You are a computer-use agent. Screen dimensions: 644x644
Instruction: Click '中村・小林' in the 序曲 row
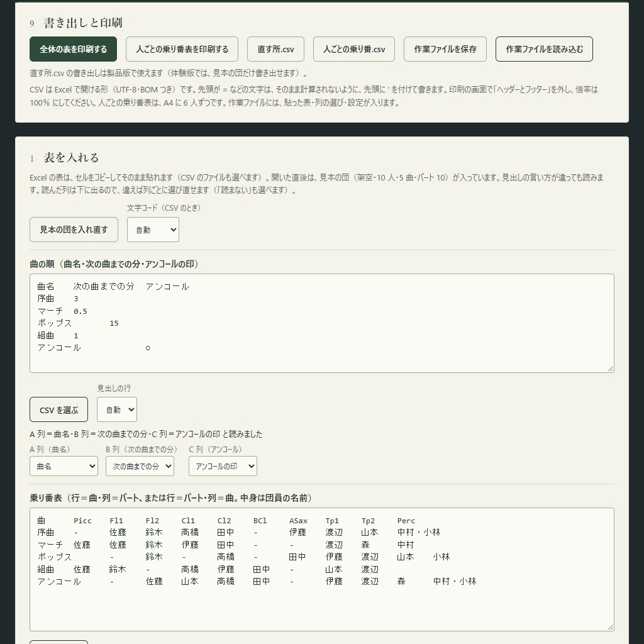[418, 532]
